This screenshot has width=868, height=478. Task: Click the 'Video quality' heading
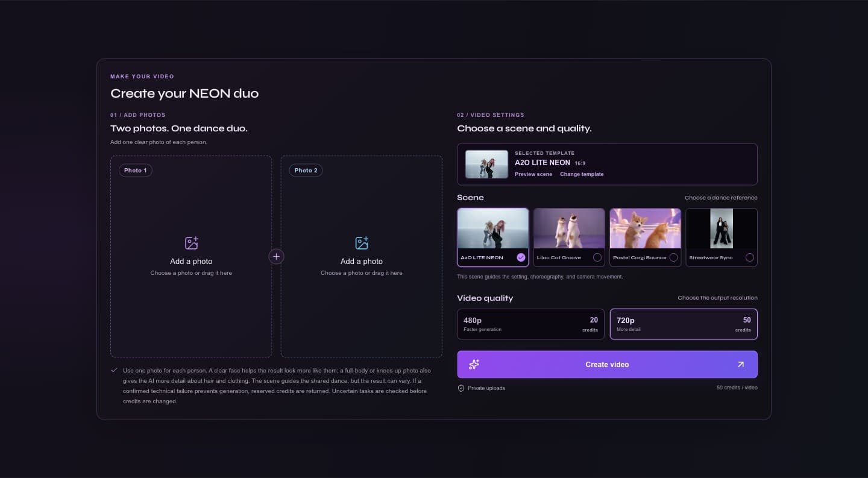pyautogui.click(x=485, y=298)
